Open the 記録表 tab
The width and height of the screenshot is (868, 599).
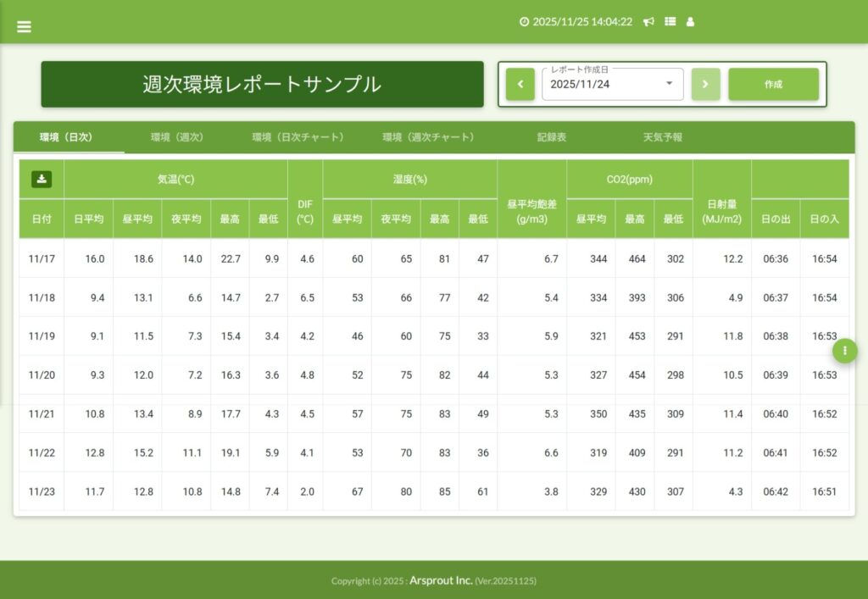(x=551, y=137)
